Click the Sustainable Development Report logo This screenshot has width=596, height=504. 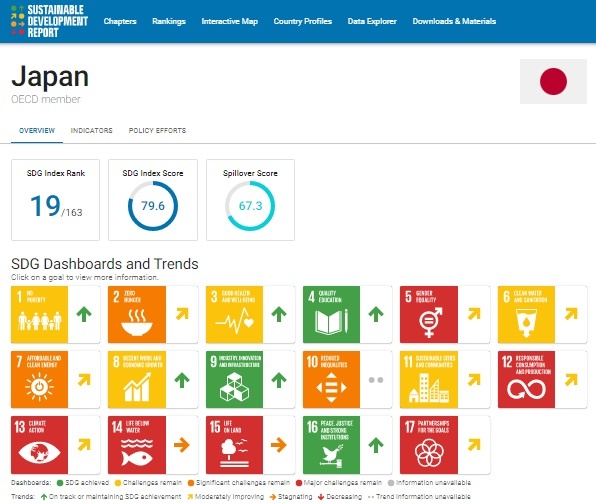click(49, 21)
